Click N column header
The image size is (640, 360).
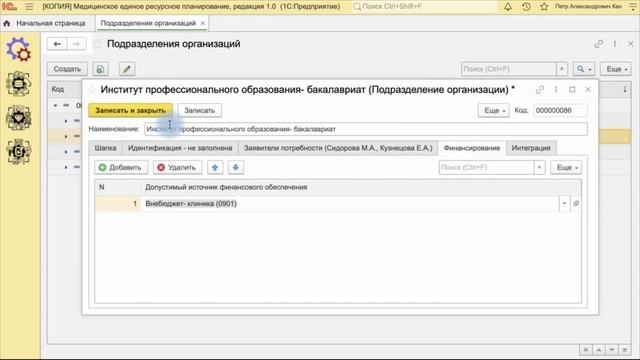click(118, 187)
